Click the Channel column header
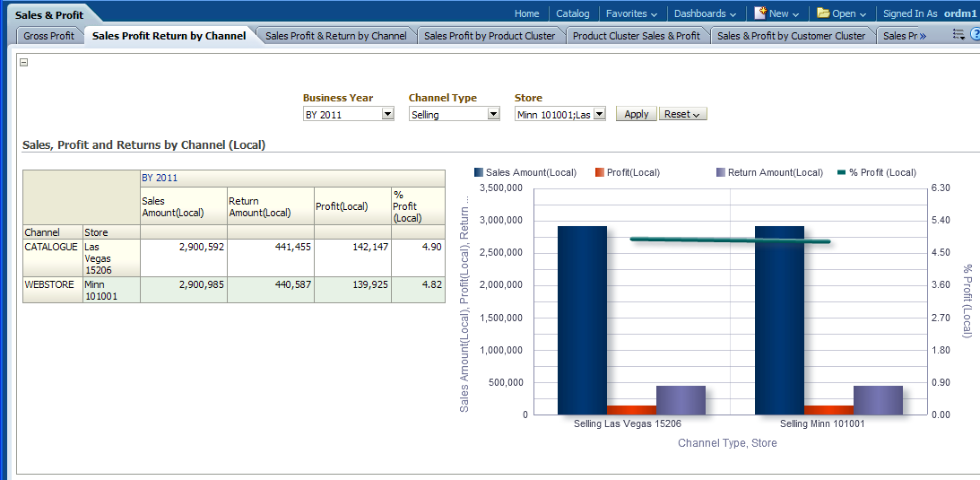This screenshot has height=480, width=980. click(x=53, y=231)
